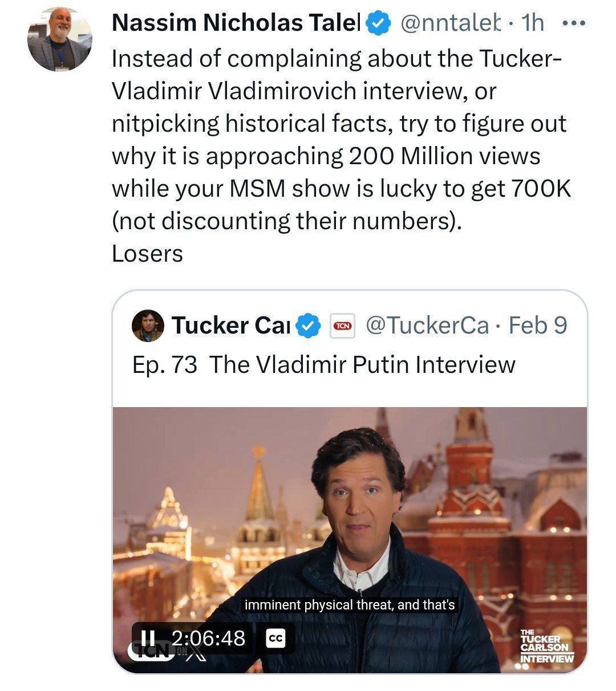616x691 pixels.
Task: Click the 2:06:48 video time display
Action: [x=208, y=637]
